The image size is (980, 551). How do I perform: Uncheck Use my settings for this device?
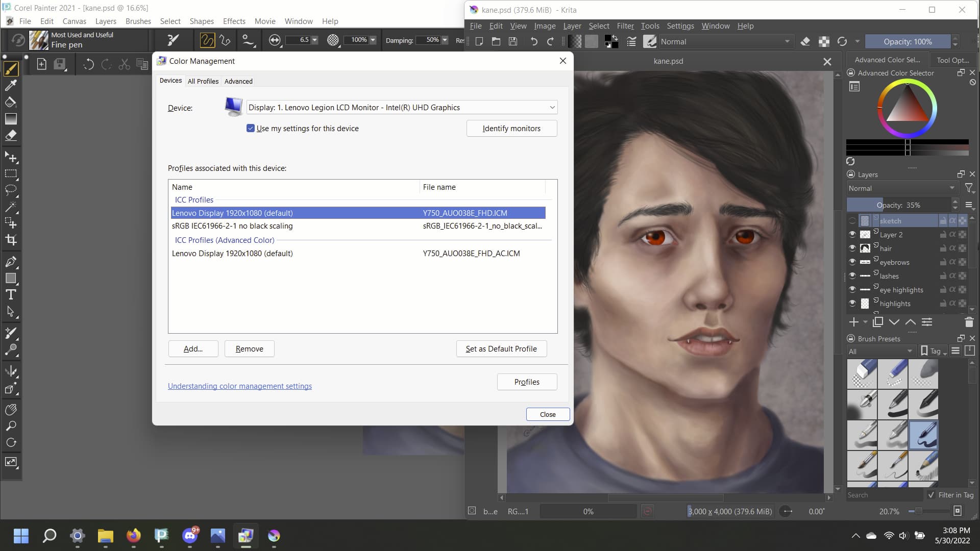(251, 129)
